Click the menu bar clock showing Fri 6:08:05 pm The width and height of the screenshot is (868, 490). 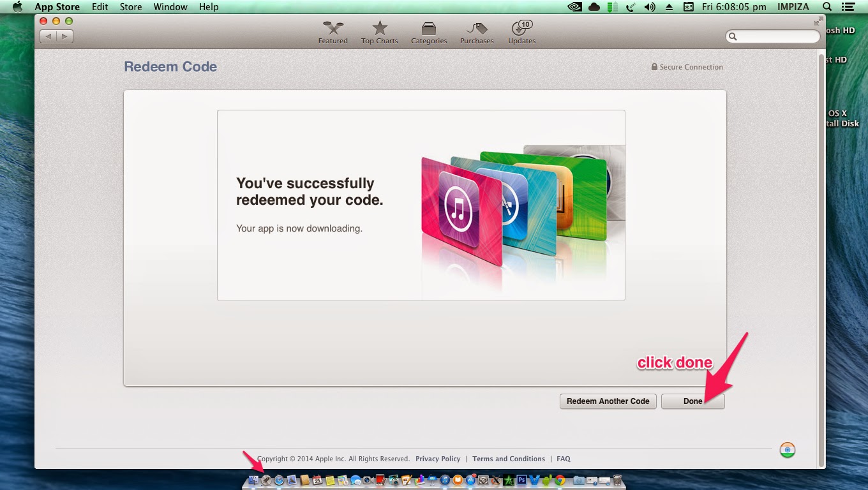(734, 7)
